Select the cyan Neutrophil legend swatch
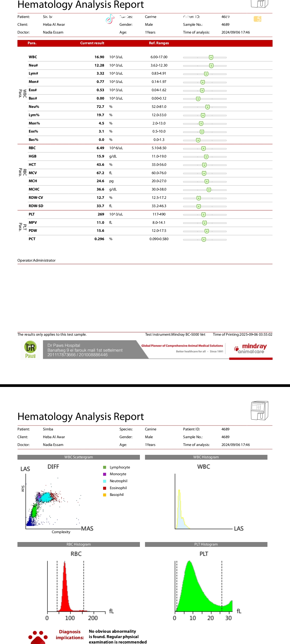The image size is (290, 644). point(105,481)
